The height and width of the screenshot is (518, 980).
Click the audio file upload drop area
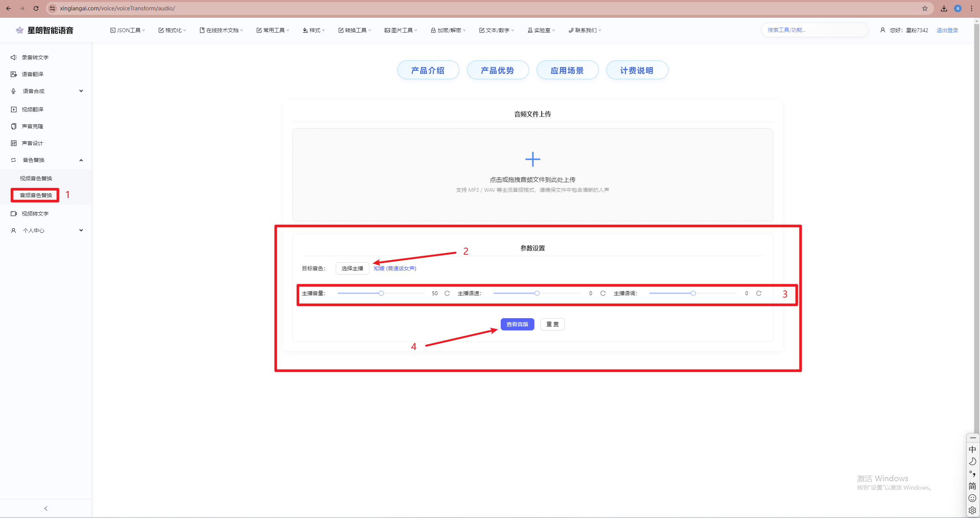(x=532, y=175)
